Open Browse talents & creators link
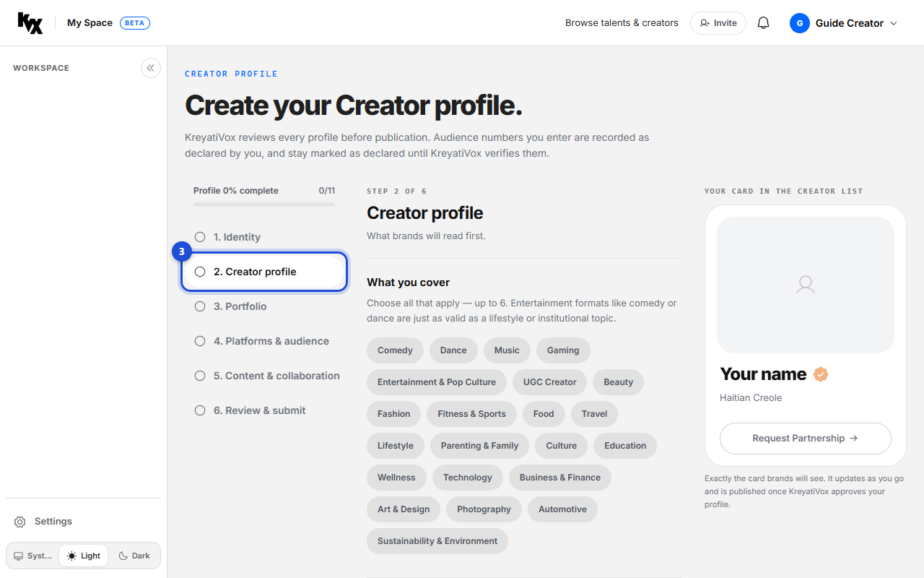This screenshot has width=924, height=578. pyautogui.click(x=622, y=23)
